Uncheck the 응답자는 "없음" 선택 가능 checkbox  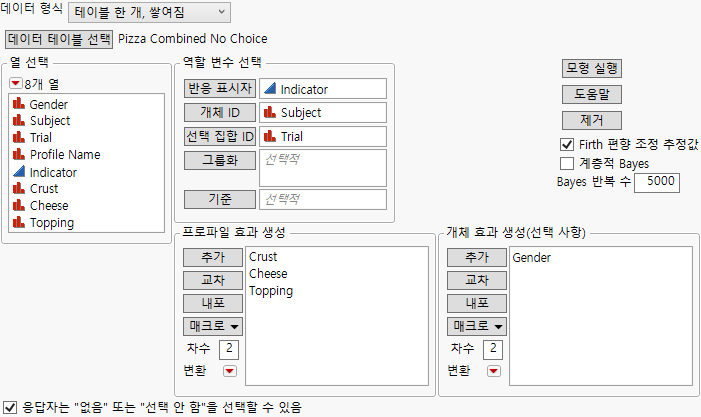pyautogui.click(x=10, y=407)
